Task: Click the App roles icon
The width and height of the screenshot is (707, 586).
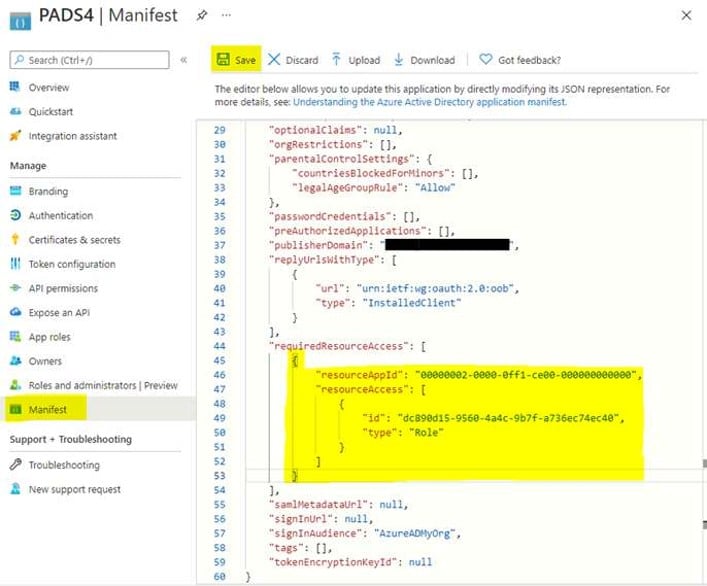Action: (15, 336)
